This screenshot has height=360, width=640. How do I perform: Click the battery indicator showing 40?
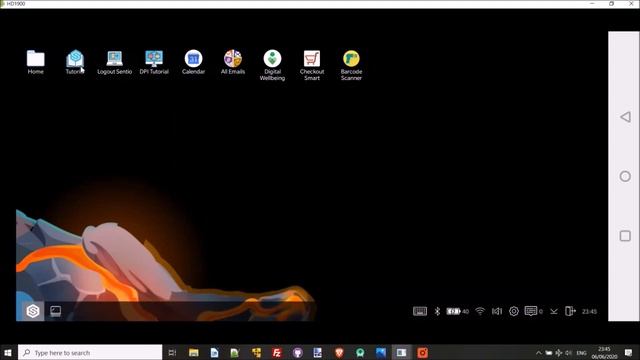click(x=457, y=311)
